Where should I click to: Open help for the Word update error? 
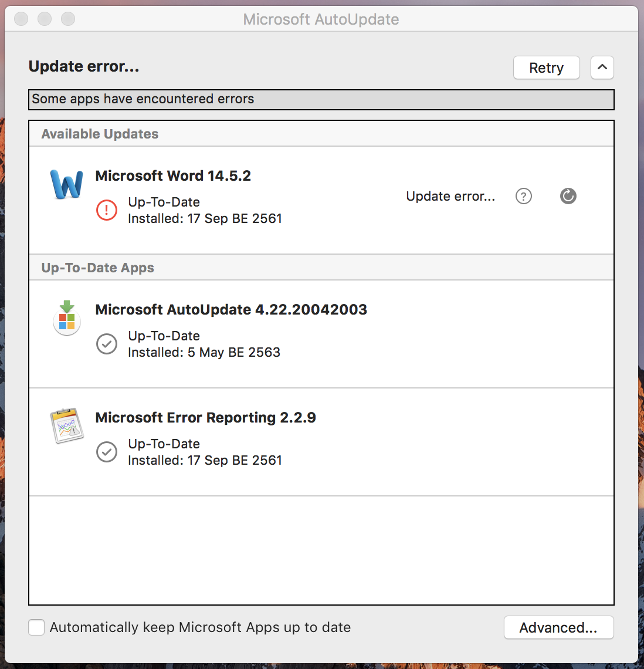(x=524, y=196)
